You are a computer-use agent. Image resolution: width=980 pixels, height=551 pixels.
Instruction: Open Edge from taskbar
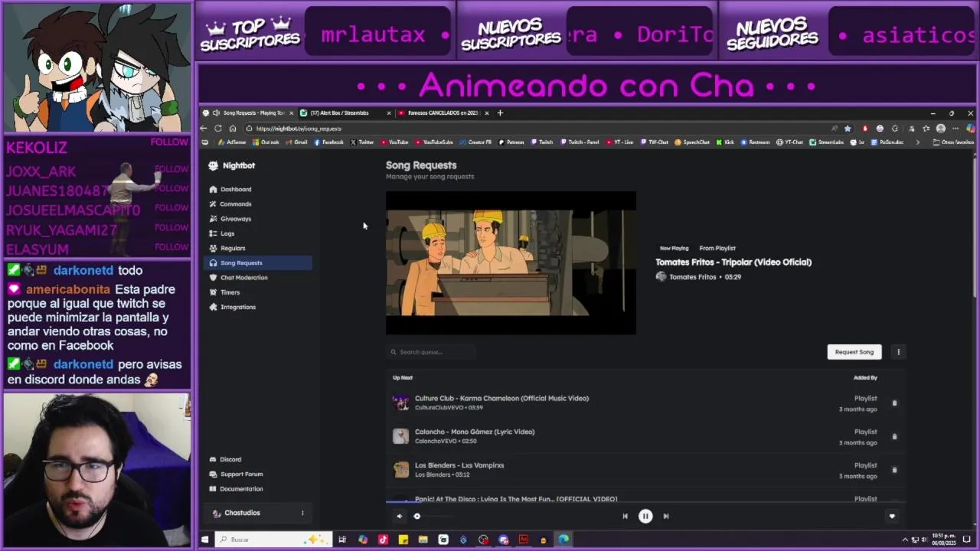[563, 540]
